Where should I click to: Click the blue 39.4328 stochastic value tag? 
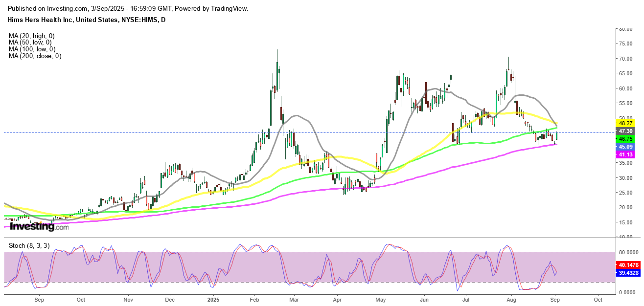click(628, 274)
